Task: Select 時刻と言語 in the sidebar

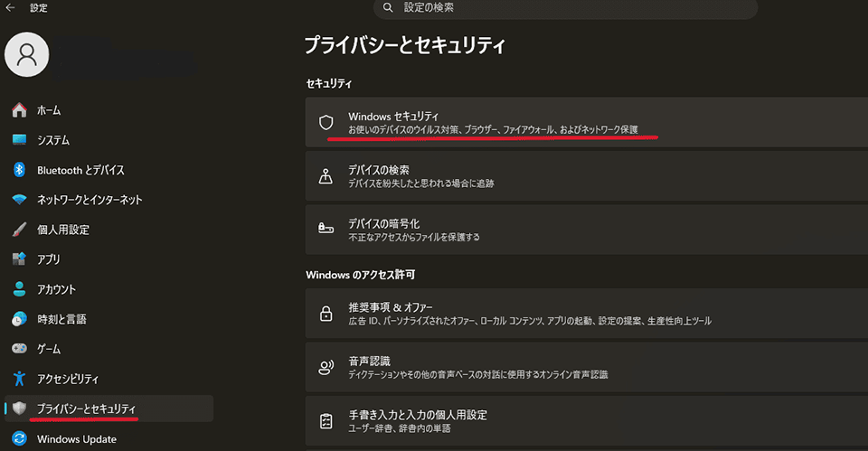Action: (x=109, y=319)
